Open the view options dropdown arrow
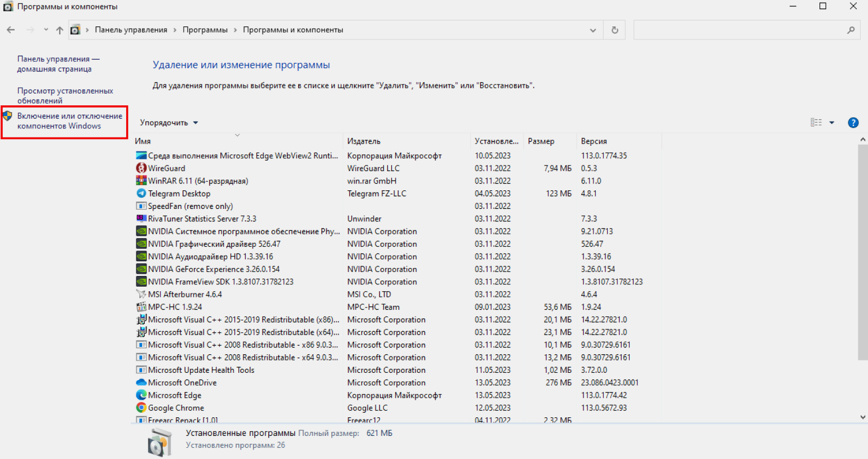 (831, 123)
